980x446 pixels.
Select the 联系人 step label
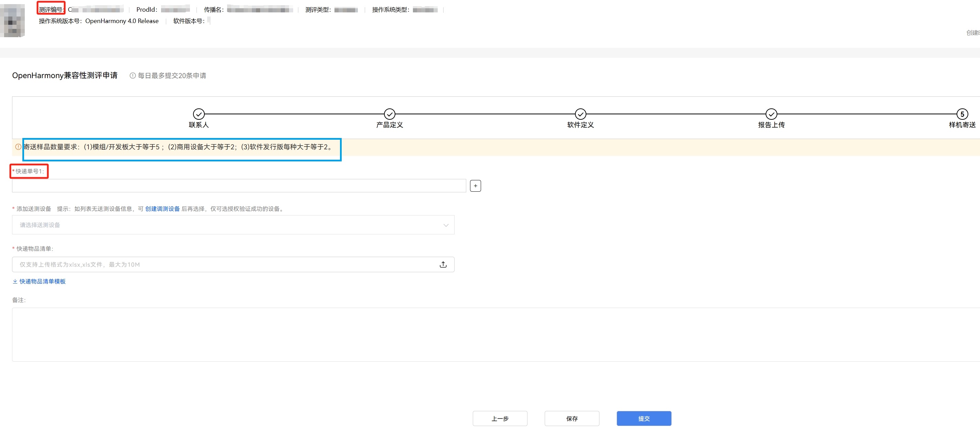click(199, 125)
